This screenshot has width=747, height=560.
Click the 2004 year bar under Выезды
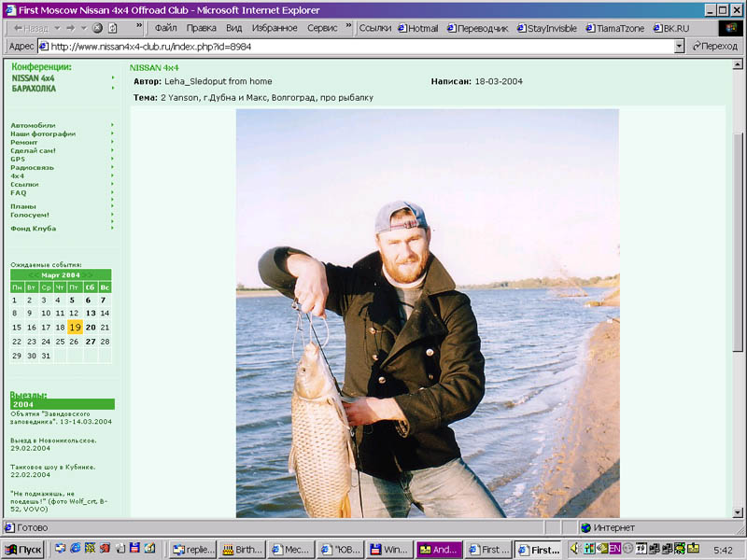click(63, 404)
